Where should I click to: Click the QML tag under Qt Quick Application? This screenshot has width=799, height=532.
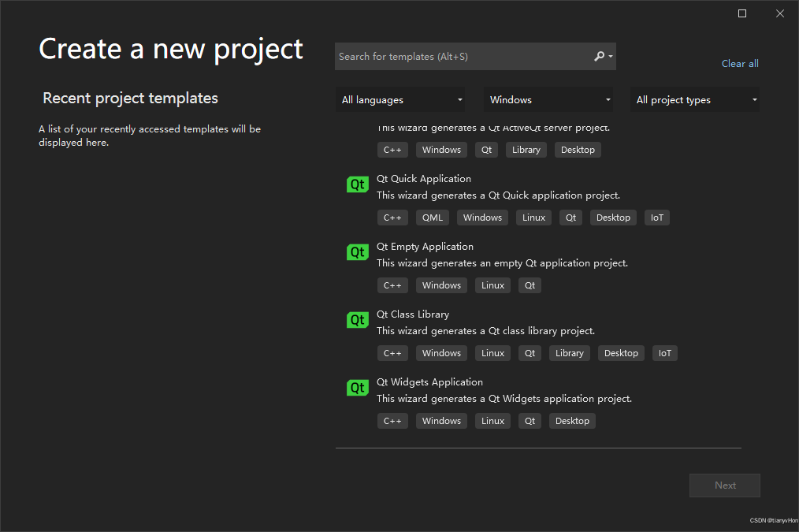(x=433, y=218)
